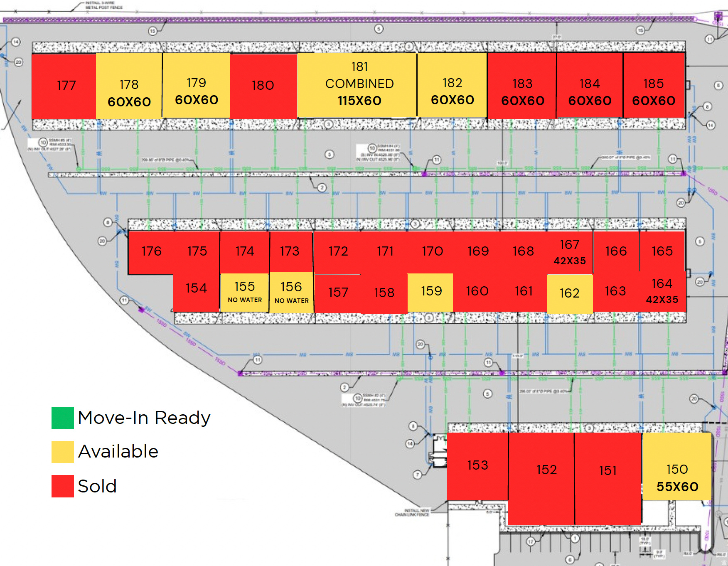This screenshot has height=566, width=728.
Task: Click combined unit 181 115X60
Action: point(357,85)
